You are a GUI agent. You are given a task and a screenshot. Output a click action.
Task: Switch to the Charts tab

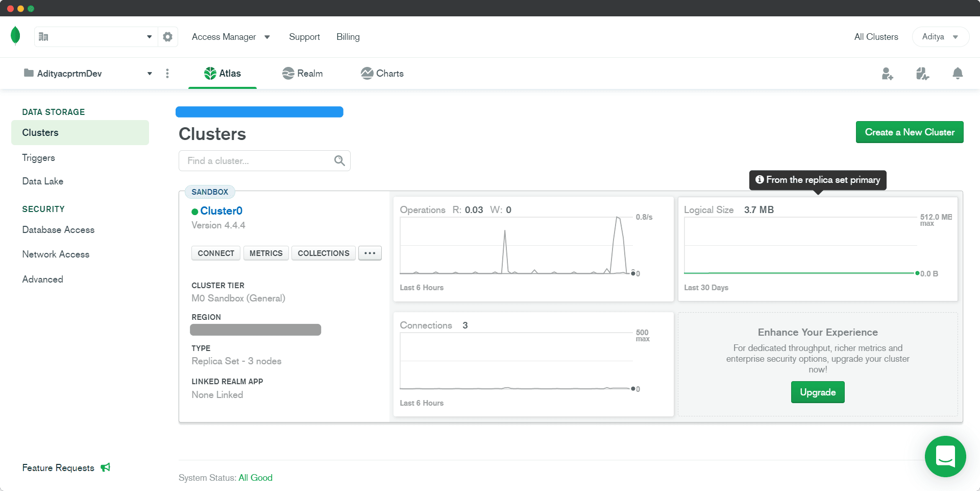[382, 74]
